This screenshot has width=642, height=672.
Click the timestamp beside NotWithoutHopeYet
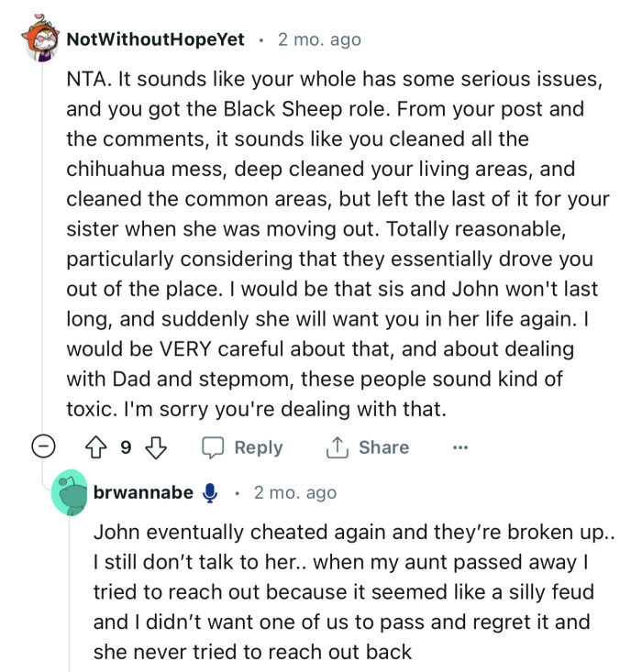(319, 39)
